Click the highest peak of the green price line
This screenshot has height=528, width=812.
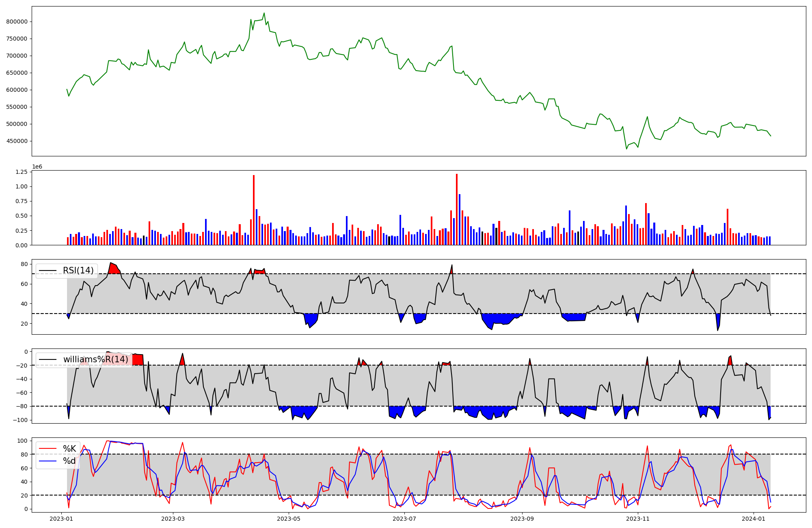[x=264, y=13]
